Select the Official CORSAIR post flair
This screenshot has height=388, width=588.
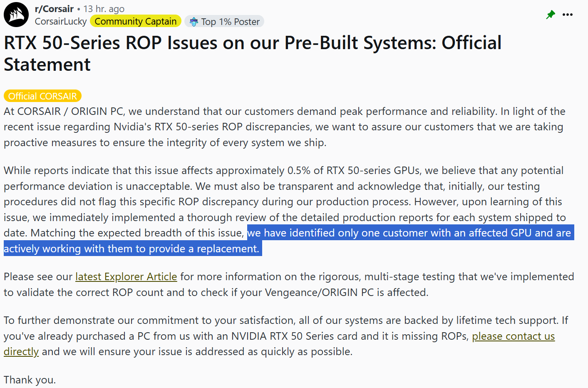click(x=42, y=96)
